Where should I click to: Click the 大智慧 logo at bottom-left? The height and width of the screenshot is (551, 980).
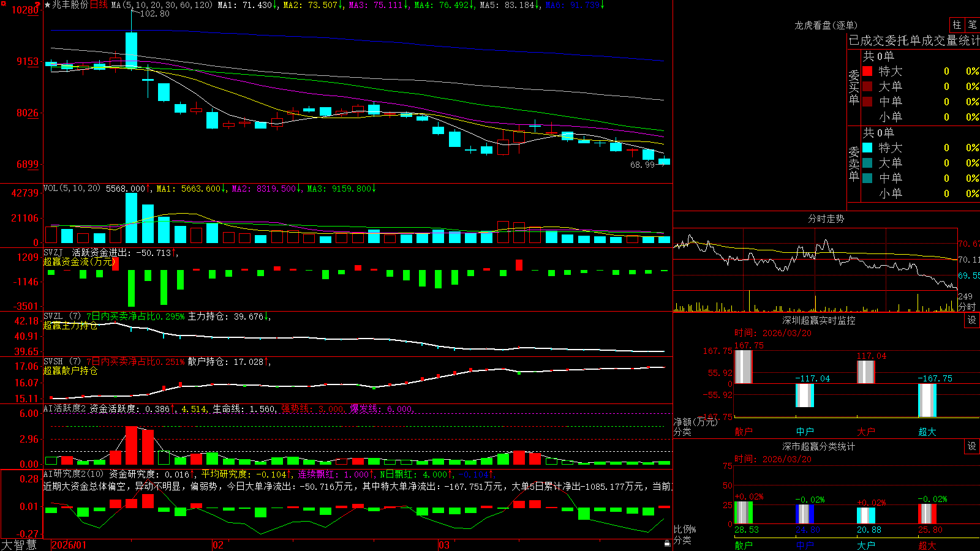19,545
